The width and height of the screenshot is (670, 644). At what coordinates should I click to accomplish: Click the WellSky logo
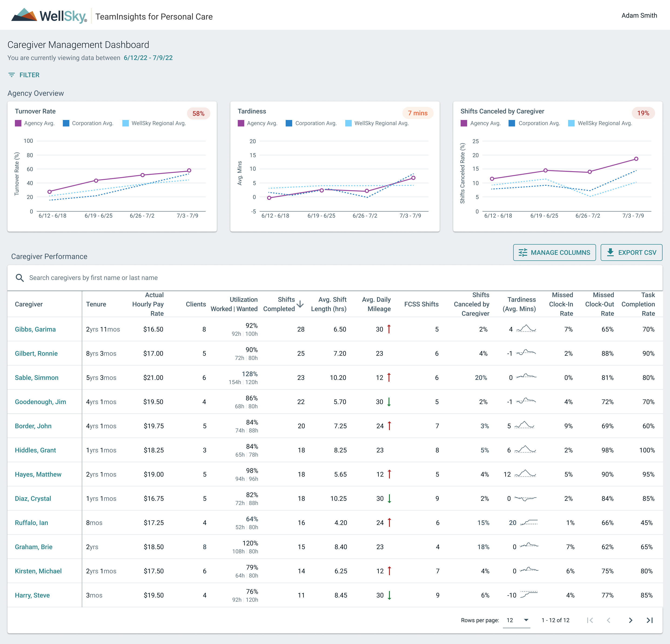pyautogui.click(x=49, y=16)
